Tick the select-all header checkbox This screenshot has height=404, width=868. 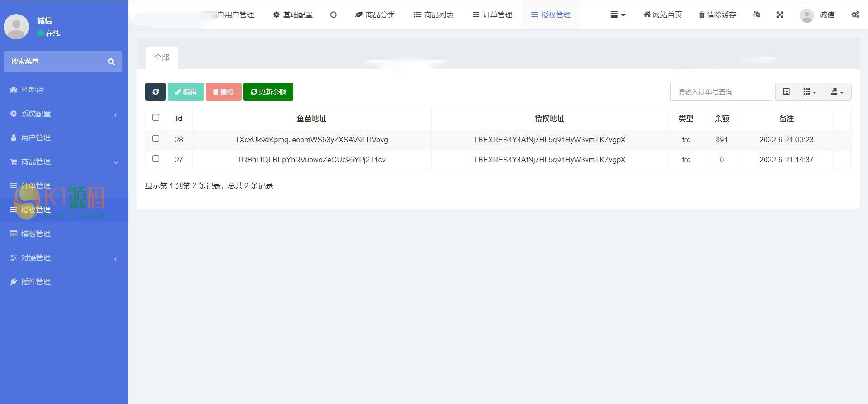(x=155, y=117)
